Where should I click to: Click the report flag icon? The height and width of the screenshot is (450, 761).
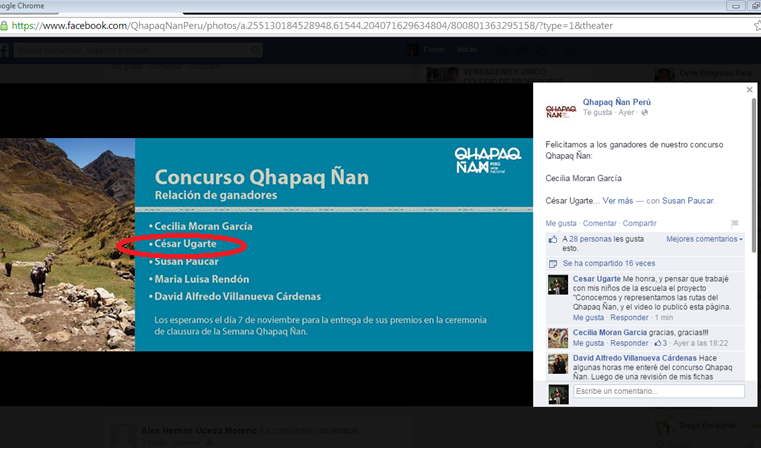click(735, 223)
